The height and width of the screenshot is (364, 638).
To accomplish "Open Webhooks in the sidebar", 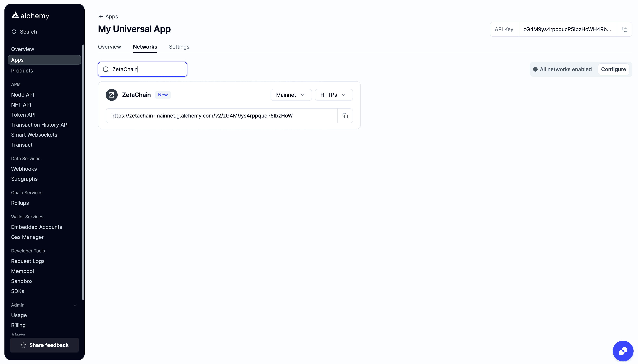I will click(24, 169).
